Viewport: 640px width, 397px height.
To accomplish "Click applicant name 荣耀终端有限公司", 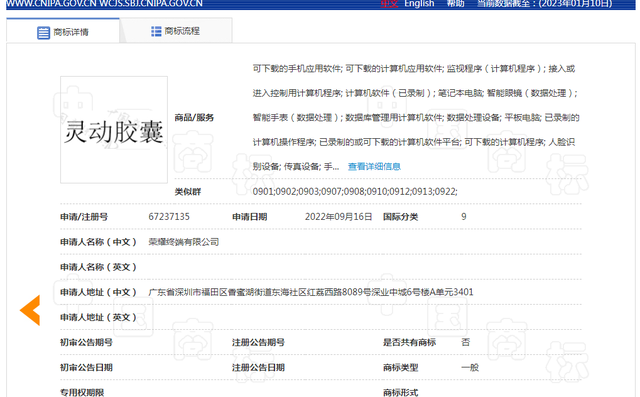I will 184,242.
